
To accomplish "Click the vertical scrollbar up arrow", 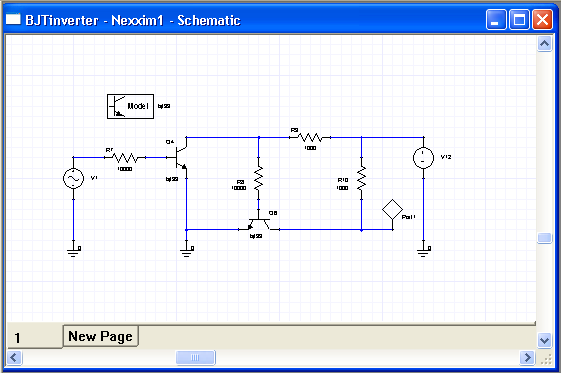I will click(x=544, y=44).
